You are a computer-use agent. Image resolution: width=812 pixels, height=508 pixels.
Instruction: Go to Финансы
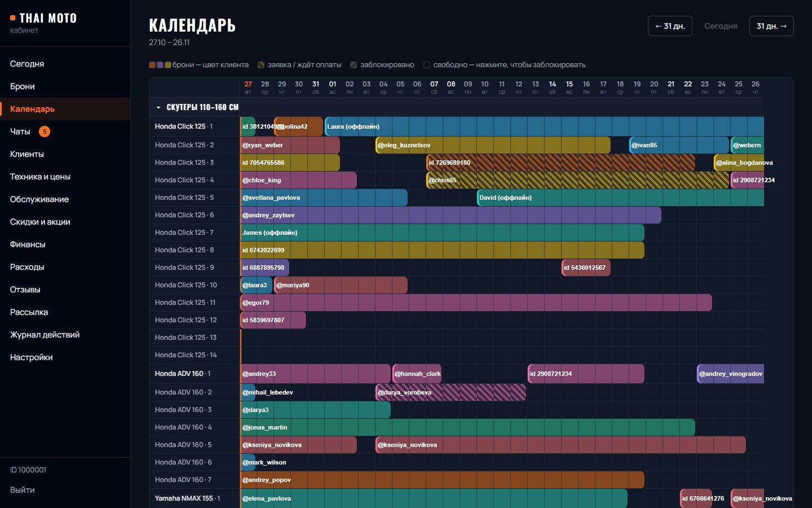(x=65, y=244)
